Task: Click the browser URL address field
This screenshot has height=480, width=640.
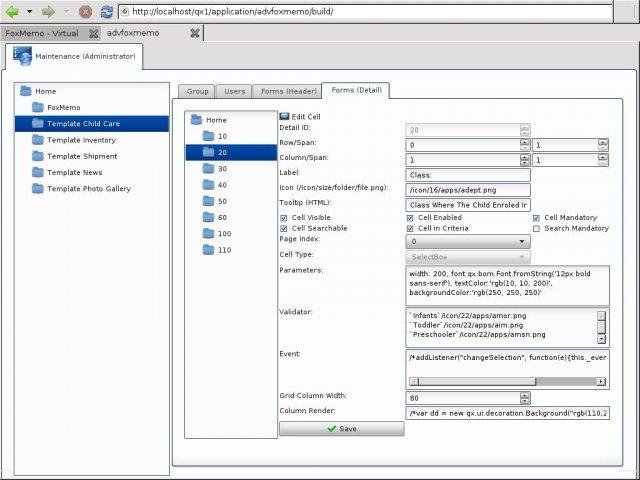Action: pyautogui.click(x=365, y=11)
